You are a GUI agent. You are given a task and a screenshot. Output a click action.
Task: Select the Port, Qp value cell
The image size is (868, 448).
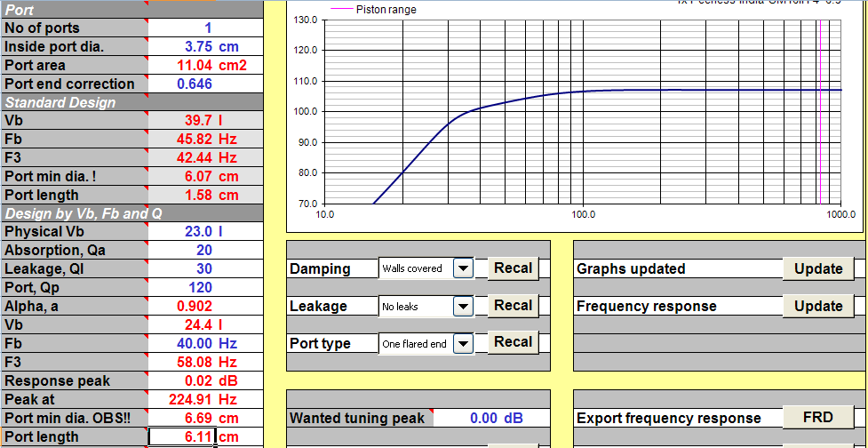tap(205, 287)
